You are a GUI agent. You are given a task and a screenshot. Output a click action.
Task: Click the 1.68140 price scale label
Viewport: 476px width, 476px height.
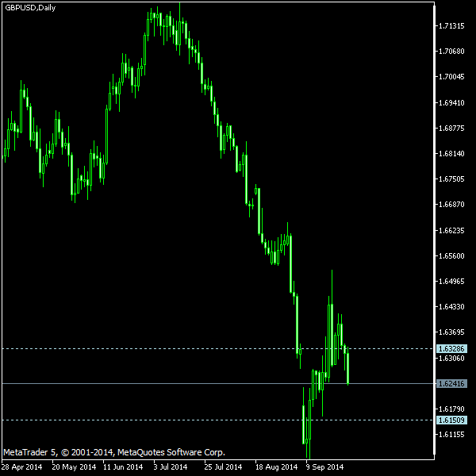(x=451, y=154)
